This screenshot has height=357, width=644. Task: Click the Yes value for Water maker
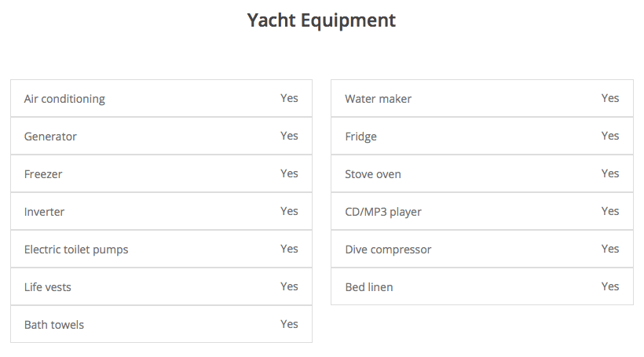[610, 98]
